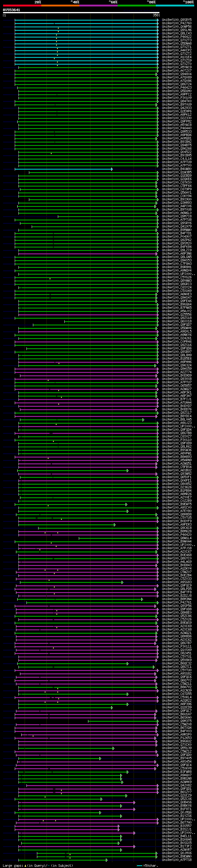The width and height of the screenshot is (197, 868).
Task: Click the UniRef100_P42761 label
Action: click(177, 603)
